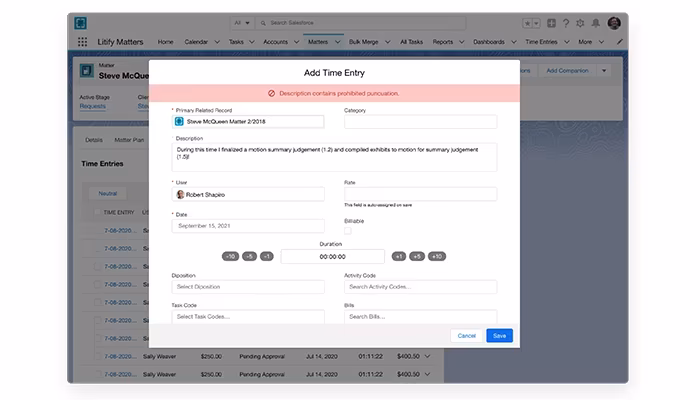Image resolution: width=700 pixels, height=400 pixels.
Task: Click the Add Companion button
Action: 567,71
